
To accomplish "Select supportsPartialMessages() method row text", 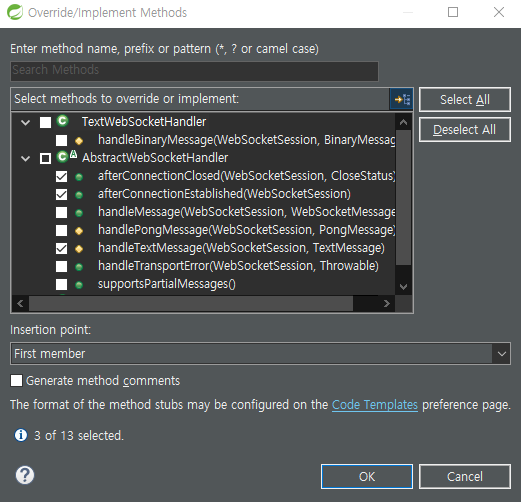I will [x=167, y=284].
